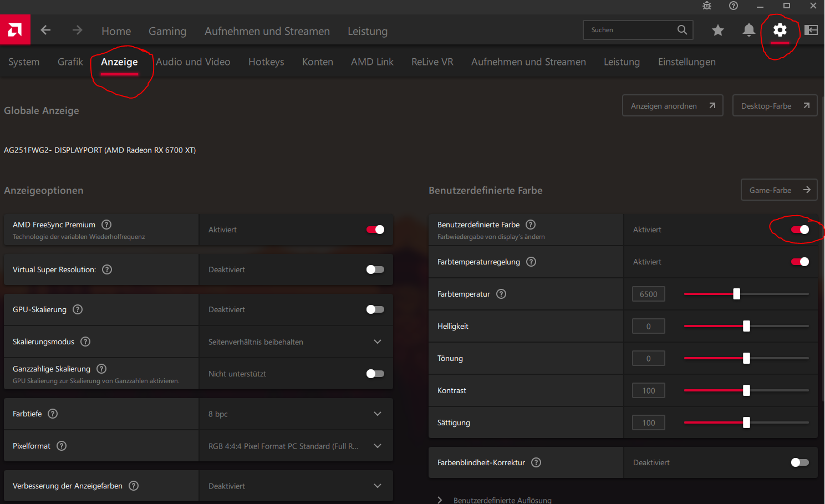Image resolution: width=825 pixels, height=504 pixels.
Task: Click the Helligkeit 0 value field
Action: coord(648,326)
